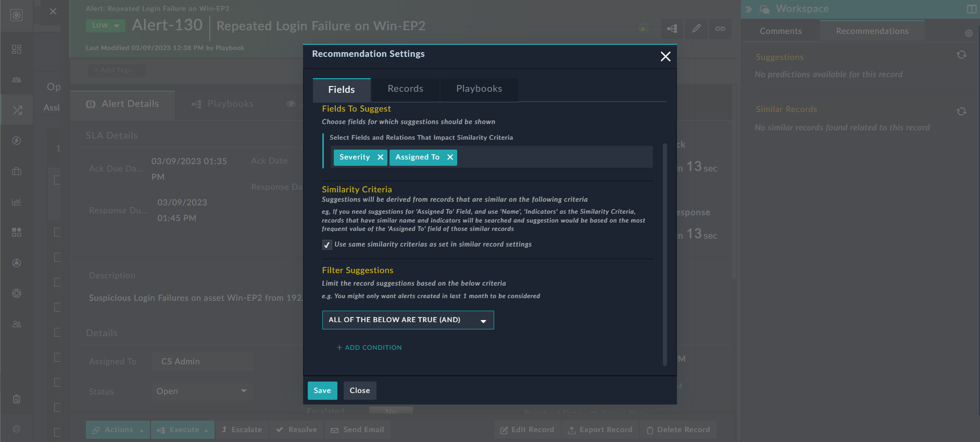
Task: Click the top logo icon in sidebar
Action: [x=17, y=16]
